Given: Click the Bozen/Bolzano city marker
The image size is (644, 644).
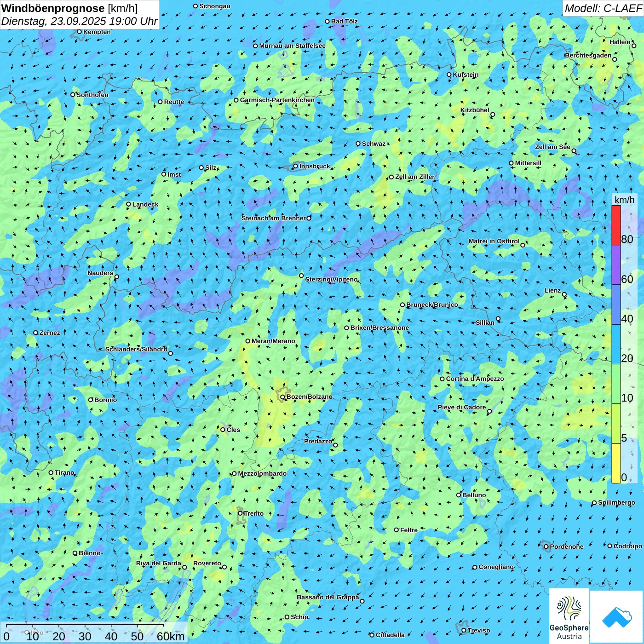Looking at the screenshot, I should (283, 397).
